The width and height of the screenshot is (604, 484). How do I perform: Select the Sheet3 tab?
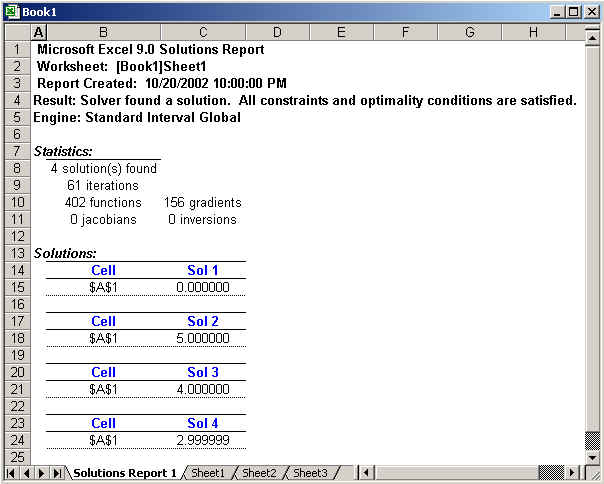[x=310, y=473]
